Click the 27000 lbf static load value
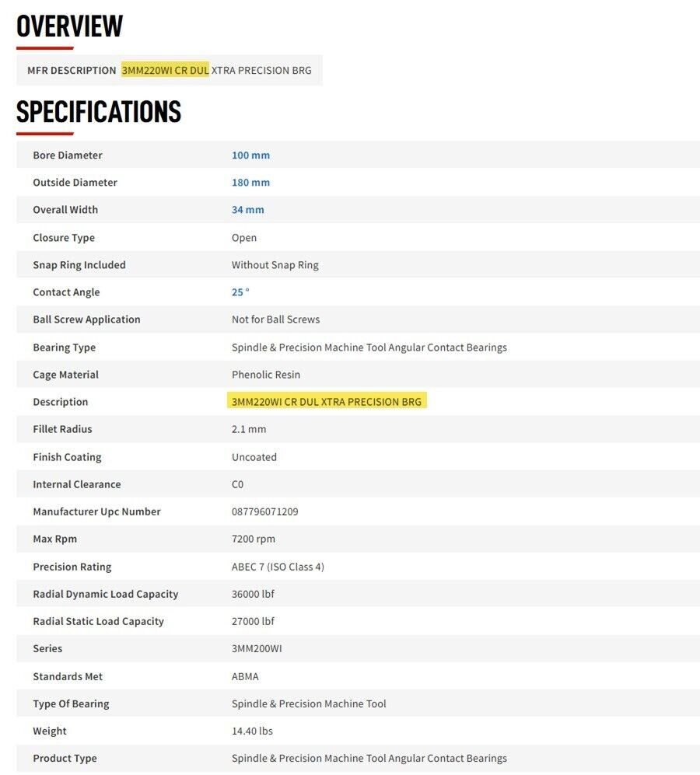700x775 pixels. click(x=253, y=621)
